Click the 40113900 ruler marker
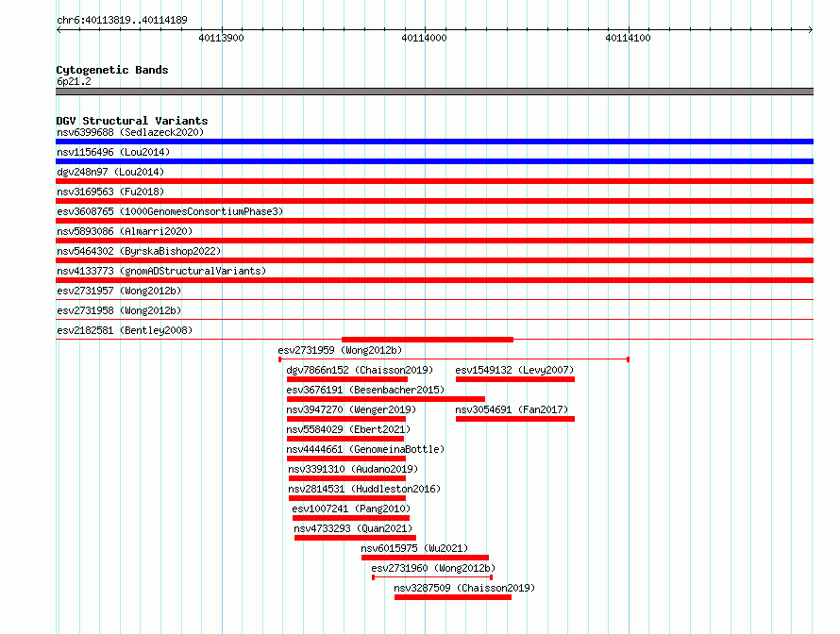Viewport: 840px width, 634px height. (x=221, y=38)
